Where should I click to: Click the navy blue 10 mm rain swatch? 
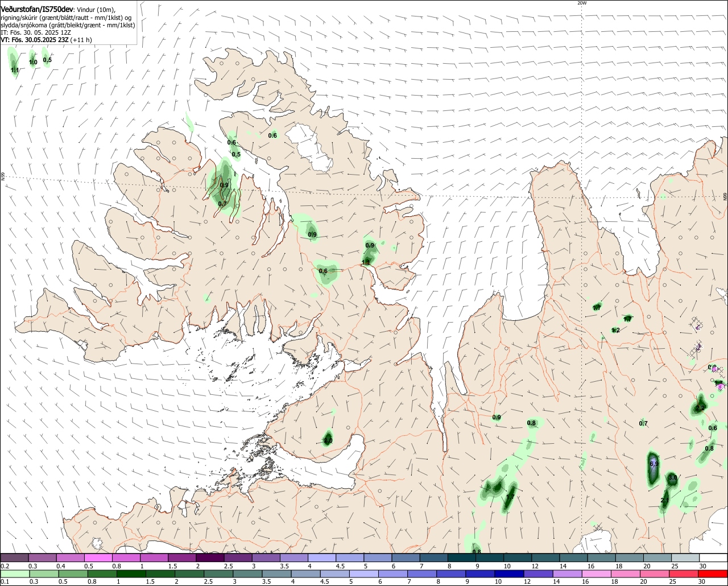click(509, 573)
